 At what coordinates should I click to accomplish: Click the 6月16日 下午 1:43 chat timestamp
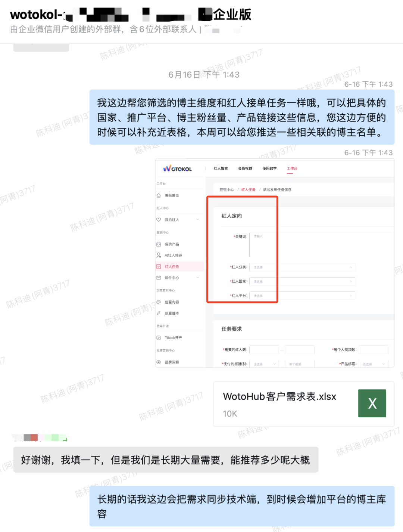click(x=204, y=75)
